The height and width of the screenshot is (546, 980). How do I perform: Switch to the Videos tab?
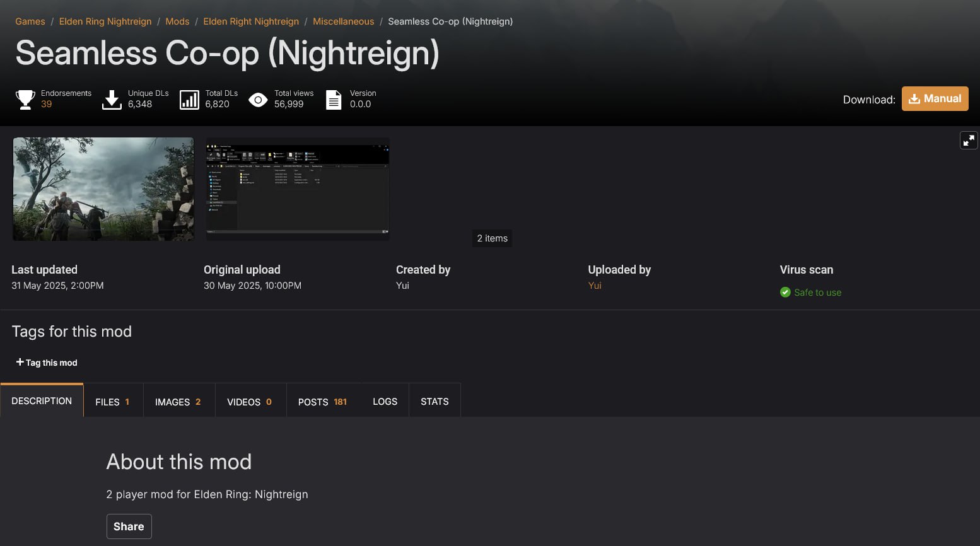pos(250,401)
